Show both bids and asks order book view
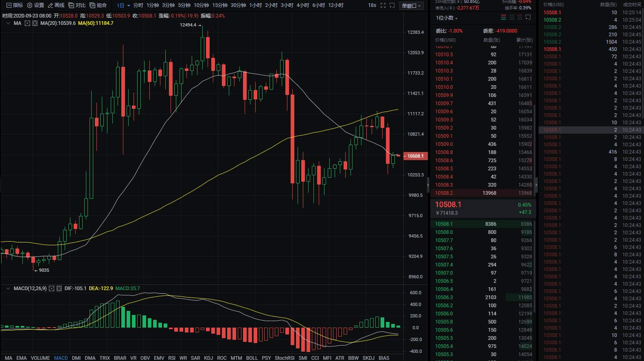This screenshot has height=361, width=644. pos(504,17)
